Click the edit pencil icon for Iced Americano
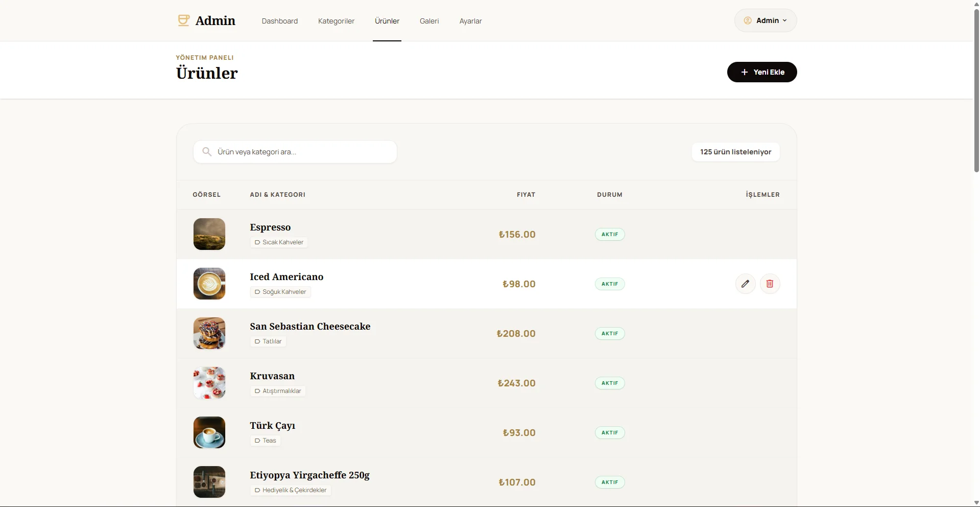The image size is (980, 507). tap(745, 284)
